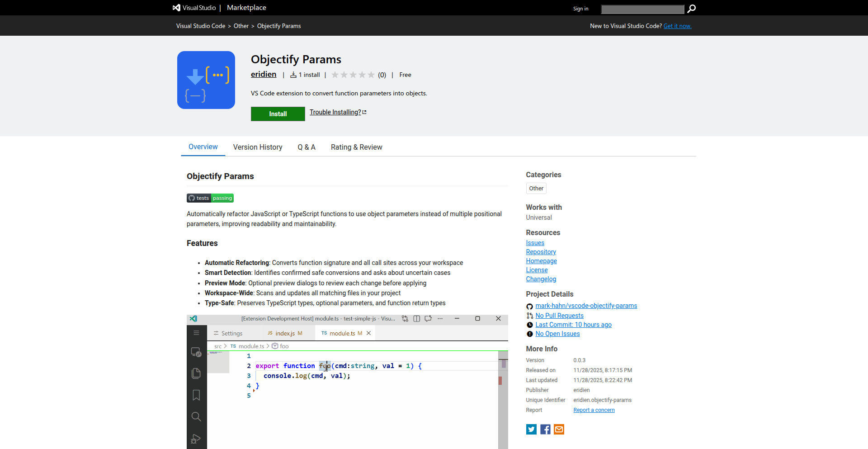The image size is (868, 449).
Task: Open the No Pull Requests link
Action: [x=559, y=316]
